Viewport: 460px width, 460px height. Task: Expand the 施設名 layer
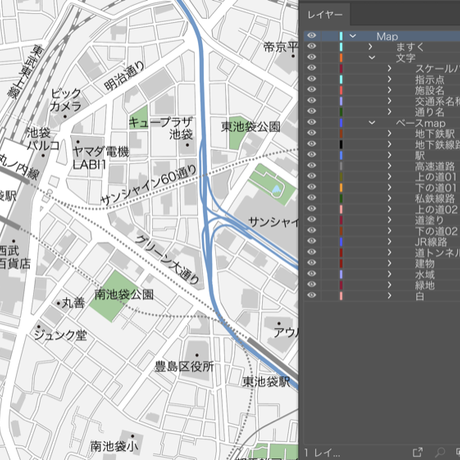[x=389, y=90]
